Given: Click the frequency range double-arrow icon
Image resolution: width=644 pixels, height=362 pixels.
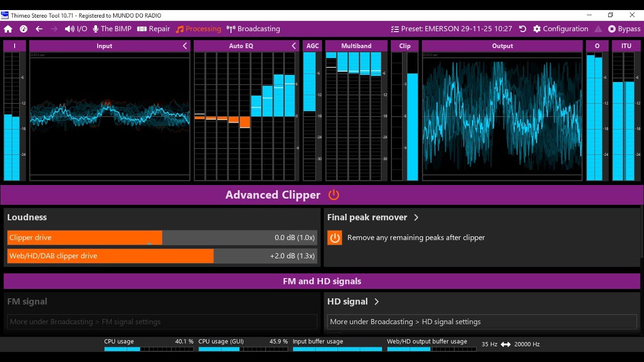Looking at the screenshot, I should coord(506,344).
